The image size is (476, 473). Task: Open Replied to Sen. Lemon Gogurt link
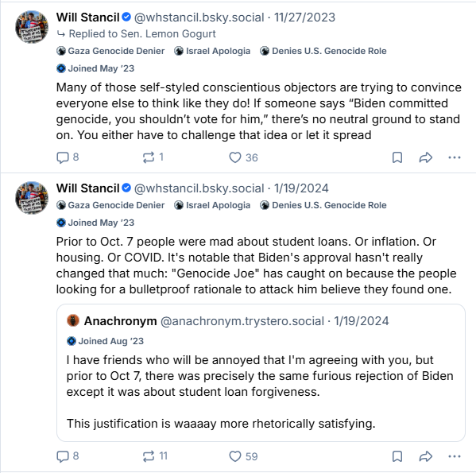pos(137,33)
